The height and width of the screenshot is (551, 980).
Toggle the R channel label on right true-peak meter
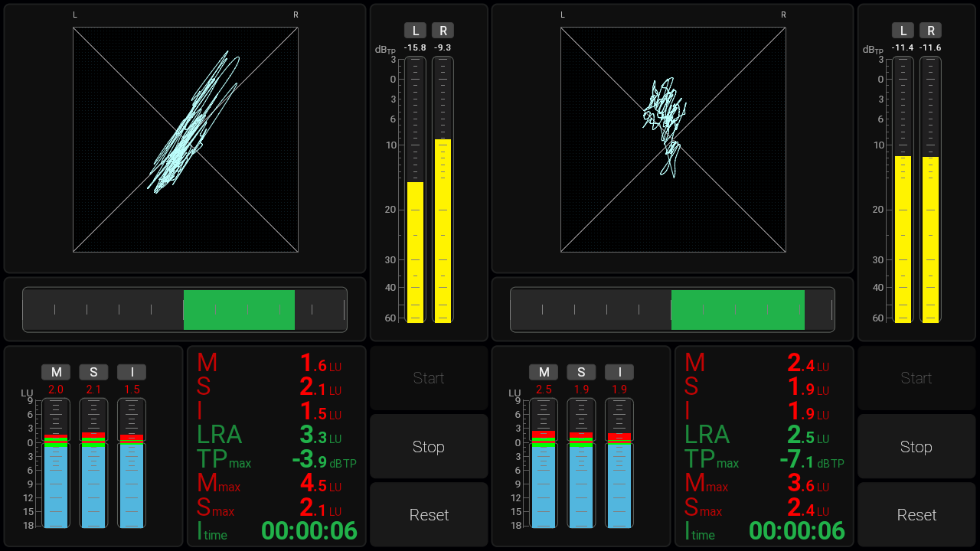click(930, 31)
